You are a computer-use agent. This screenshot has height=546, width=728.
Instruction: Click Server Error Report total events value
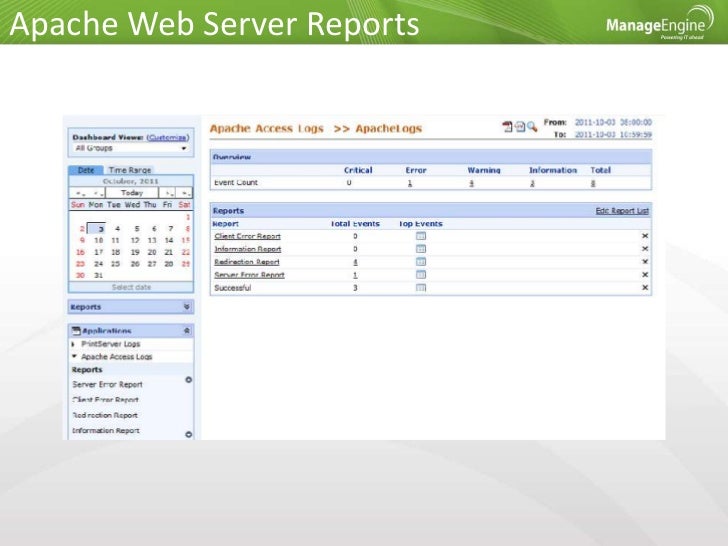[x=355, y=275]
